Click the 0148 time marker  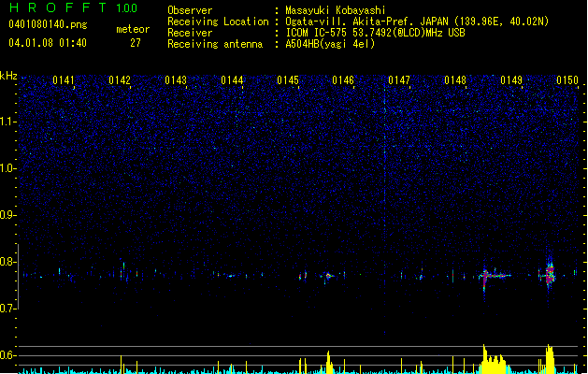pyautogui.click(x=455, y=80)
